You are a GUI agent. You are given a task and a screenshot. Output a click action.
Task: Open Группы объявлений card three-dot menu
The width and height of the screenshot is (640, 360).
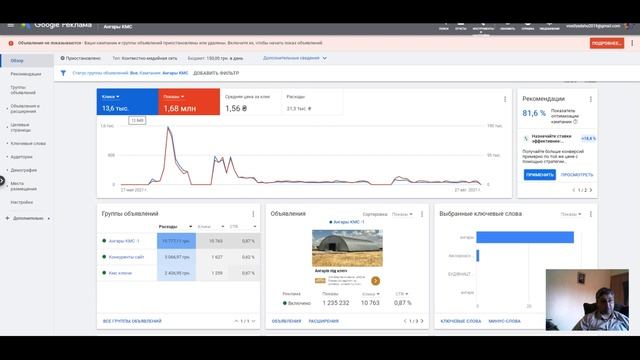coord(253,214)
